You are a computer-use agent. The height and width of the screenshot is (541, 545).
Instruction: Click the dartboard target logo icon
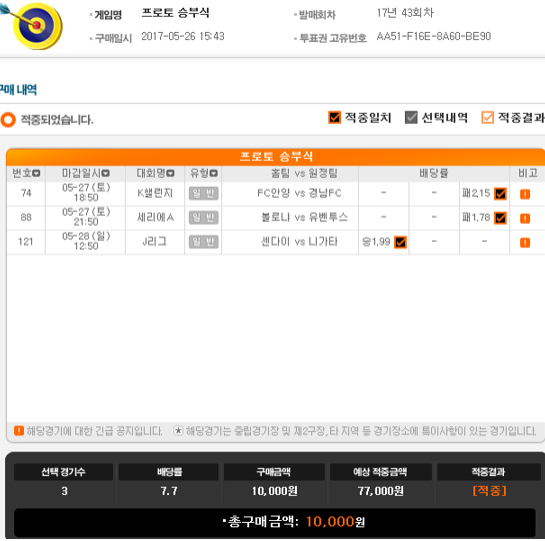(x=33, y=26)
